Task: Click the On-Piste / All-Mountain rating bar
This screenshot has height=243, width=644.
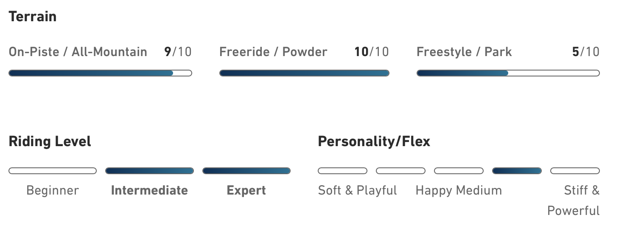Action: [100, 73]
